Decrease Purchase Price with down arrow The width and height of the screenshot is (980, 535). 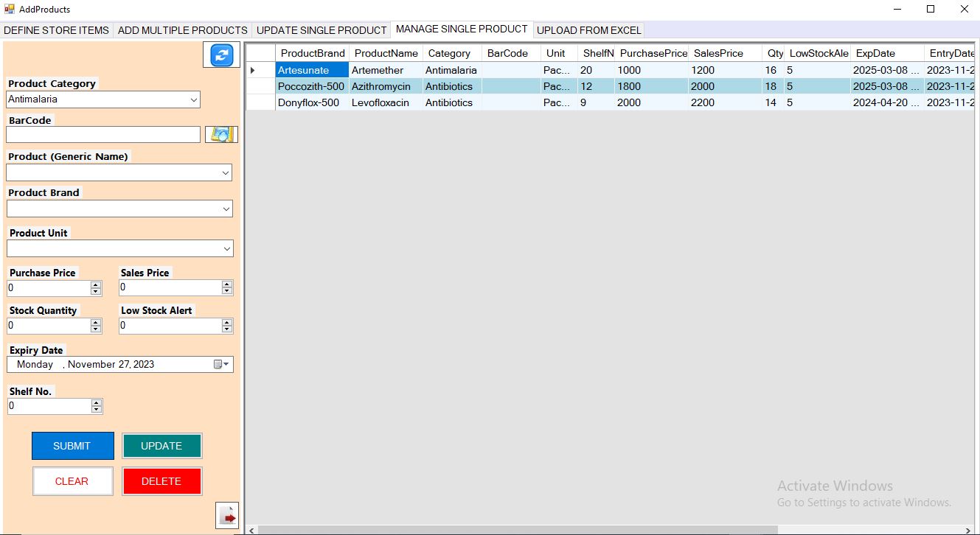[96, 292]
